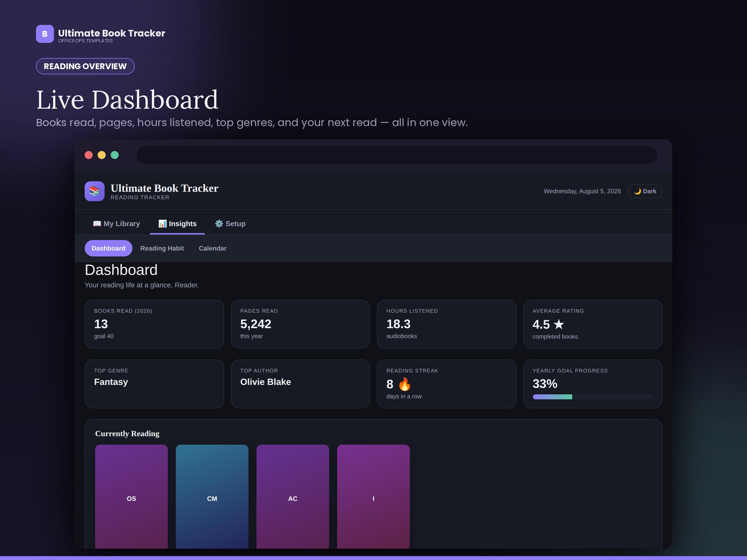Click the purple B logo icon
747x560 pixels.
45,34
